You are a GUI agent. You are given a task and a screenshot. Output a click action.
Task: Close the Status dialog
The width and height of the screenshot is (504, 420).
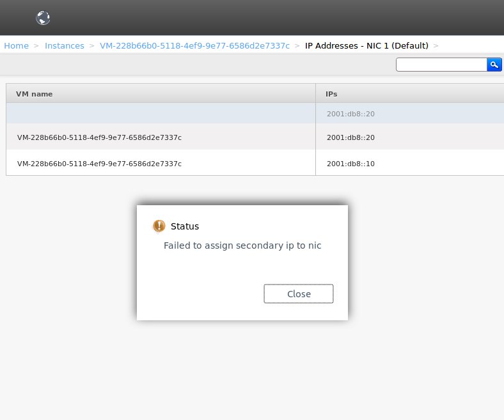click(x=298, y=293)
